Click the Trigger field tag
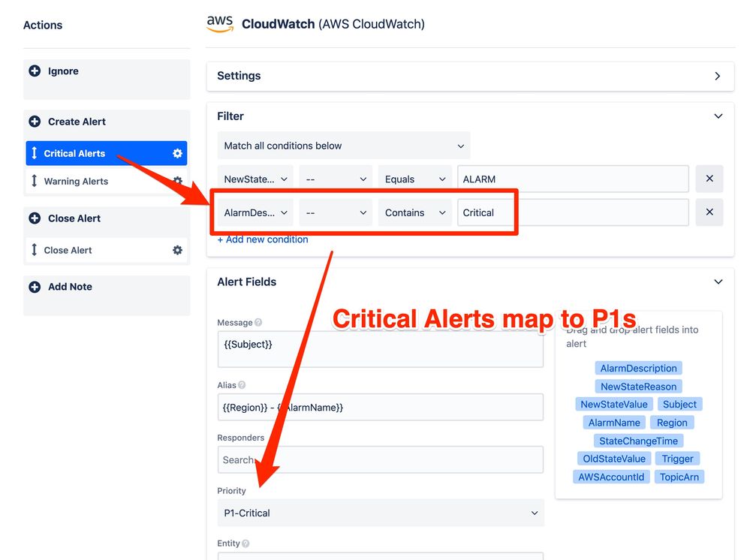Viewport: 750px width, 560px height. tap(677, 459)
